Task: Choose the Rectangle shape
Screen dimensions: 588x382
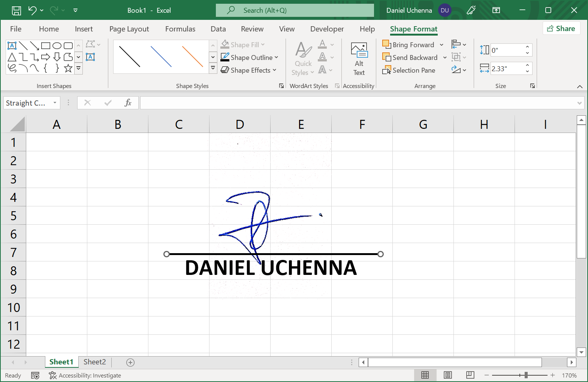Action: 46,46
